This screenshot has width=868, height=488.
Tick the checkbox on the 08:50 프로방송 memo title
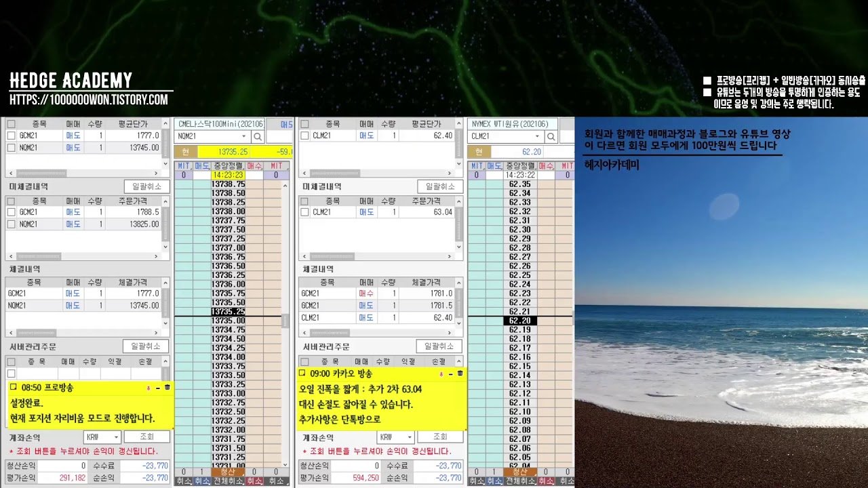coord(14,388)
